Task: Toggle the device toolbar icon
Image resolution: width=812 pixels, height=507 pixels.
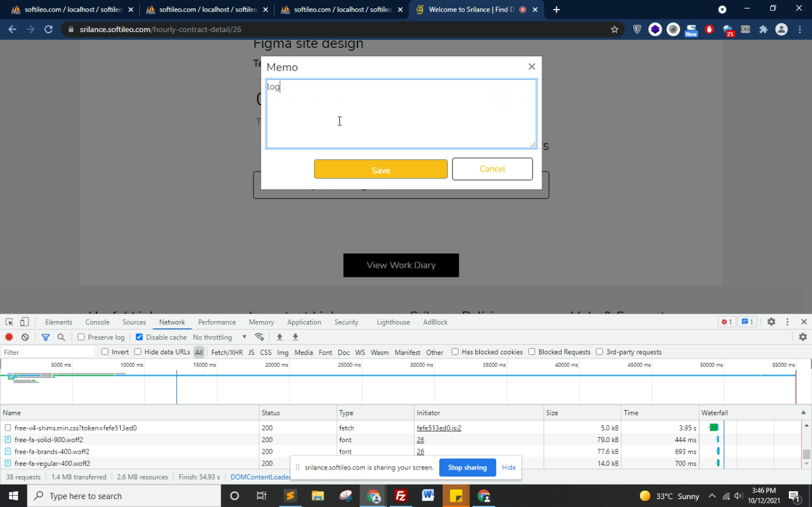Action: tap(25, 322)
